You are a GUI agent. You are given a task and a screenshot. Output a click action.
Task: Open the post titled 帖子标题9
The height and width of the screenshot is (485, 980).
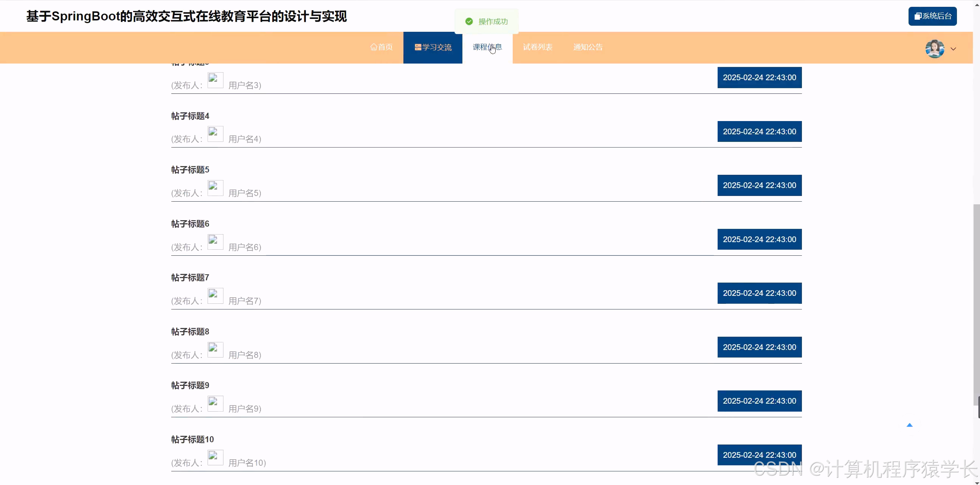coord(190,386)
